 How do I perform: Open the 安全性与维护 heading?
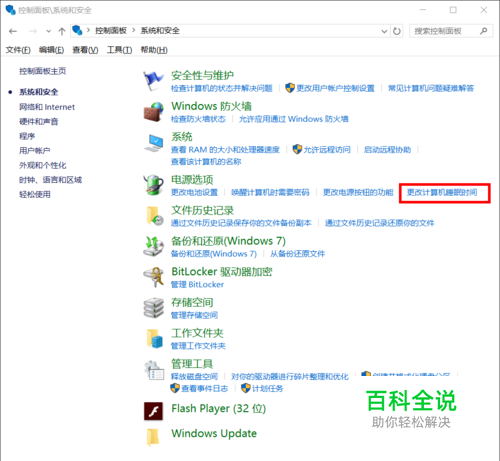pyautogui.click(x=202, y=75)
